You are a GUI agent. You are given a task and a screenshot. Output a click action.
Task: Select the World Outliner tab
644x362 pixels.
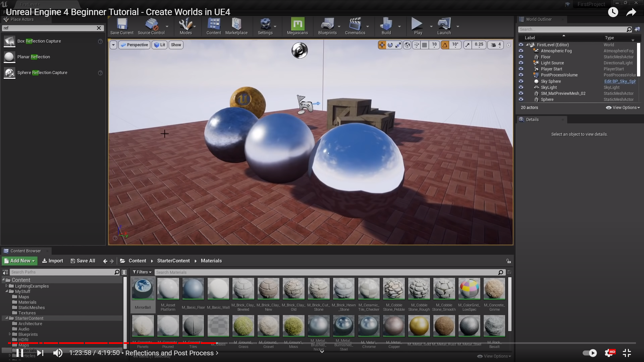tap(538, 19)
